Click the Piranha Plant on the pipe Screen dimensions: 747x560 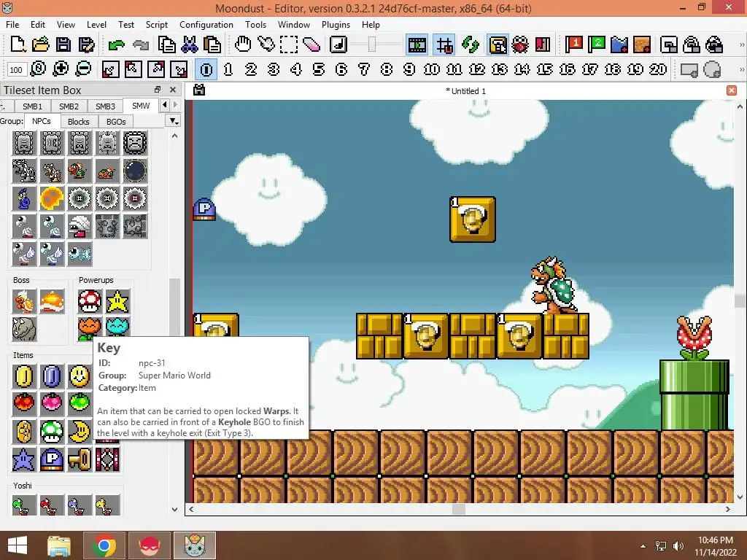pos(694,338)
